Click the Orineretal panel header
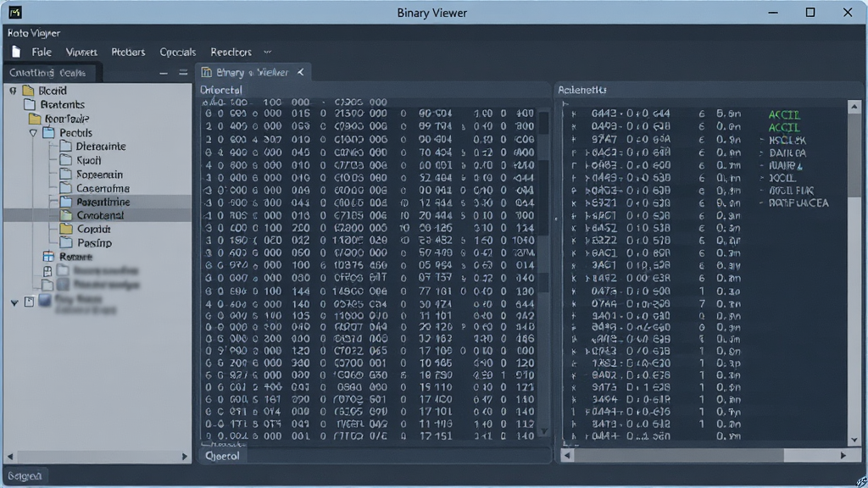Screen dimensions: 868x488 pyautogui.click(x=221, y=90)
